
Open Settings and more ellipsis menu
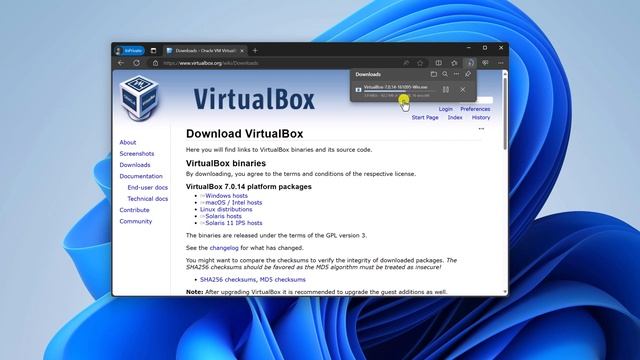coord(501,63)
